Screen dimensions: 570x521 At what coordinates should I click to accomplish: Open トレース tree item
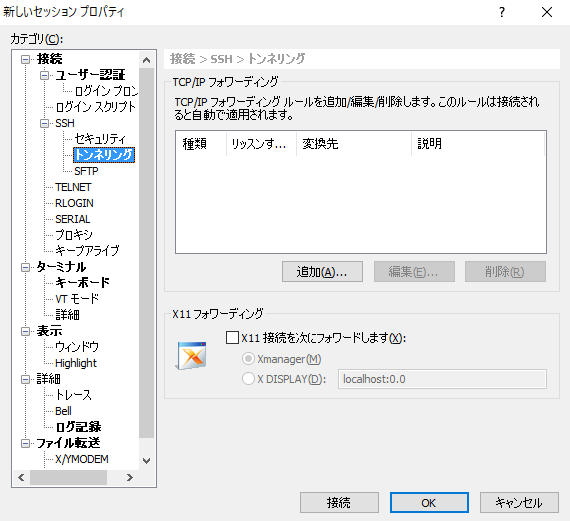[73, 395]
